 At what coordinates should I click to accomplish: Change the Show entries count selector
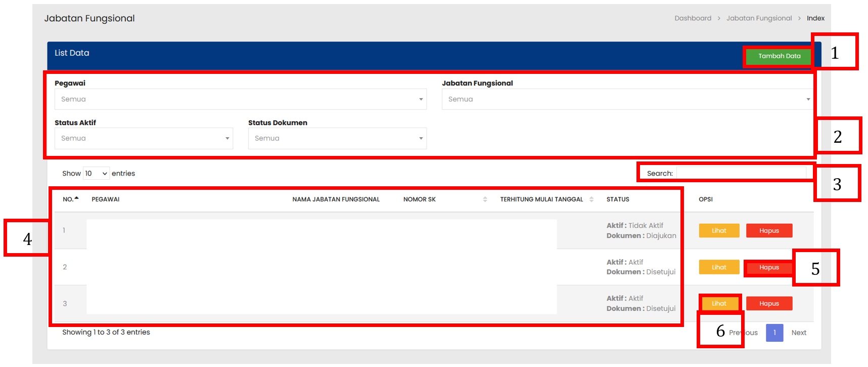[x=96, y=174]
